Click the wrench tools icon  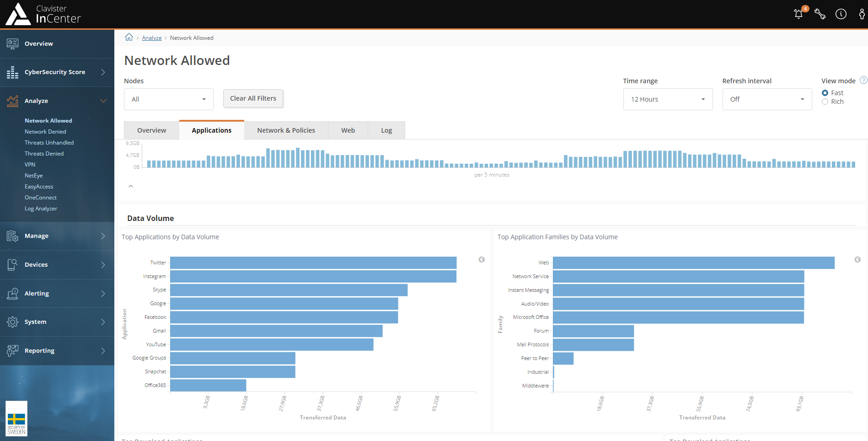820,14
